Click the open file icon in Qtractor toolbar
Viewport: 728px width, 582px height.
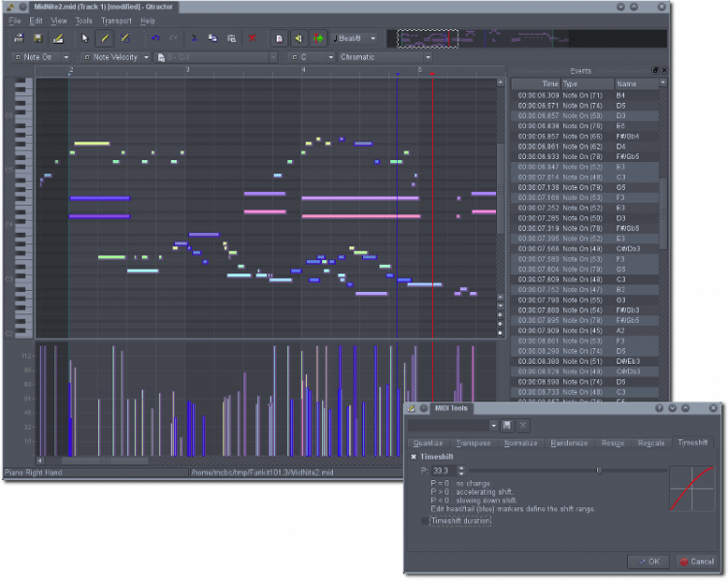click(19, 39)
